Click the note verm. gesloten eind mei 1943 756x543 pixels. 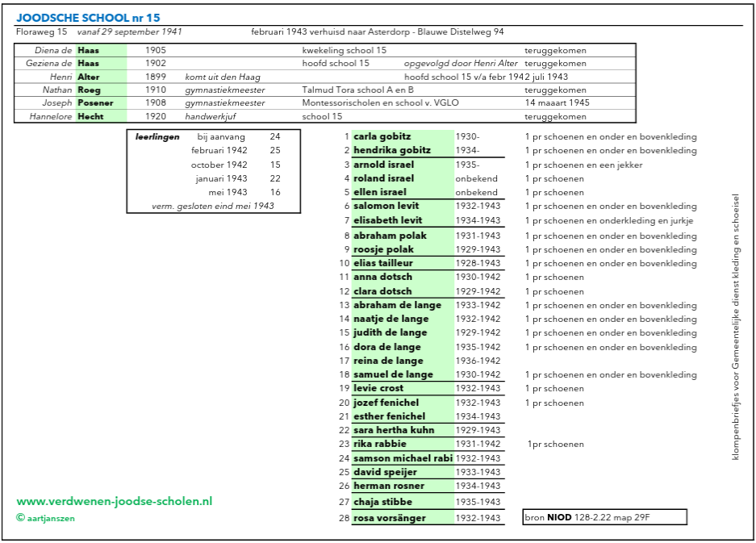pos(213,206)
